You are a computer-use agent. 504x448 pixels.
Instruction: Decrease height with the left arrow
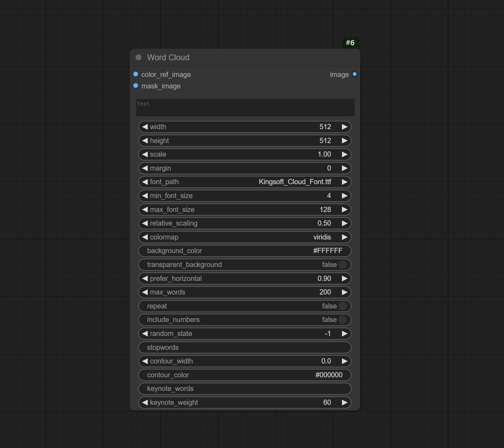(145, 141)
